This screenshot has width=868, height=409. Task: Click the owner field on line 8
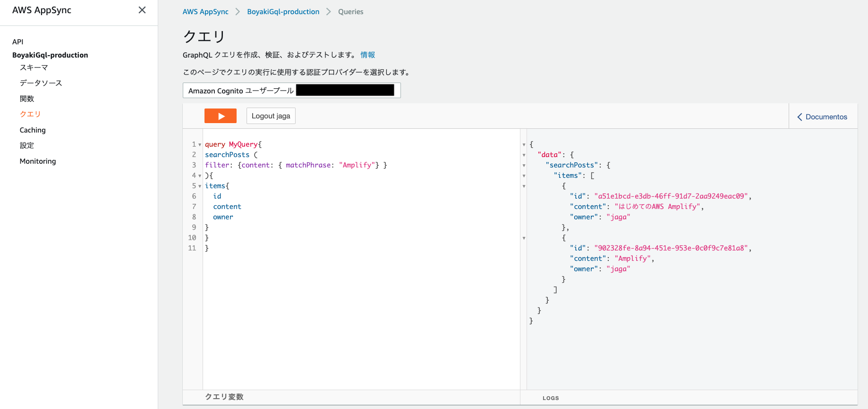[223, 217]
